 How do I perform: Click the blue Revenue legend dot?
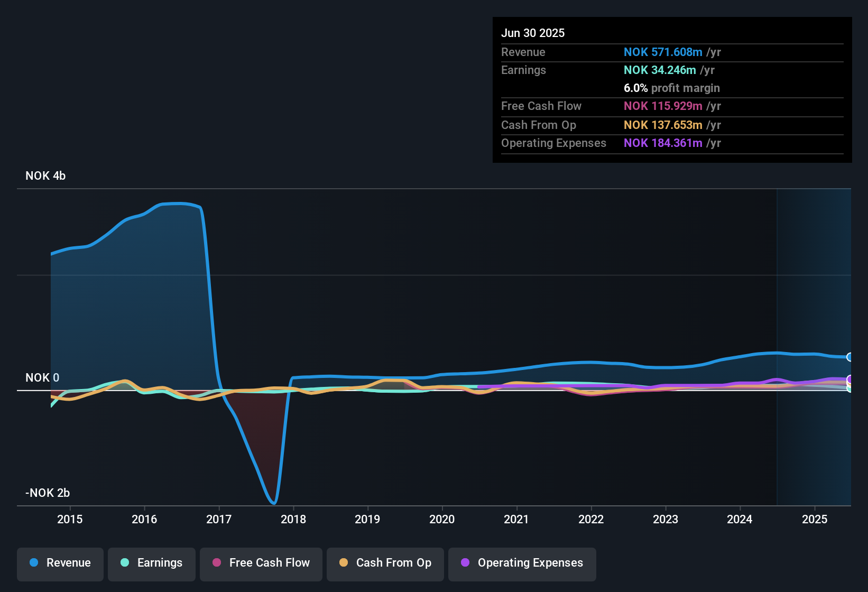click(x=34, y=562)
